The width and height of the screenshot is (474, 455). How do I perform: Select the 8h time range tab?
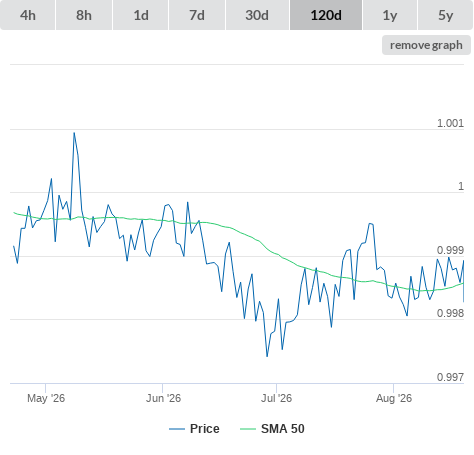84,15
